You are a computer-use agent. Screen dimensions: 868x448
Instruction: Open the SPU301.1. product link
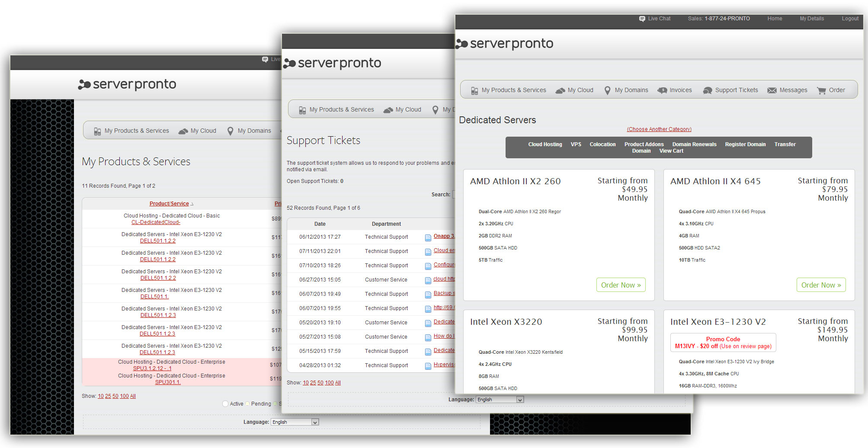(x=168, y=382)
